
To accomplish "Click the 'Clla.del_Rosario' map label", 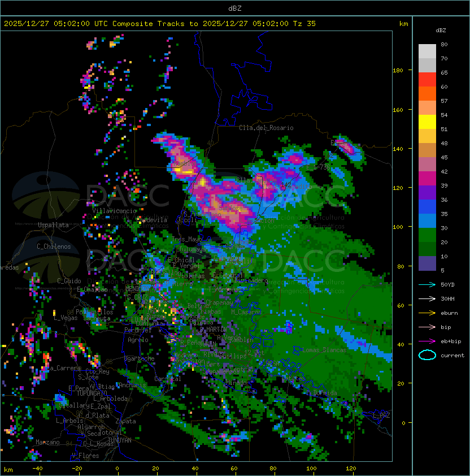I will click(x=266, y=128).
